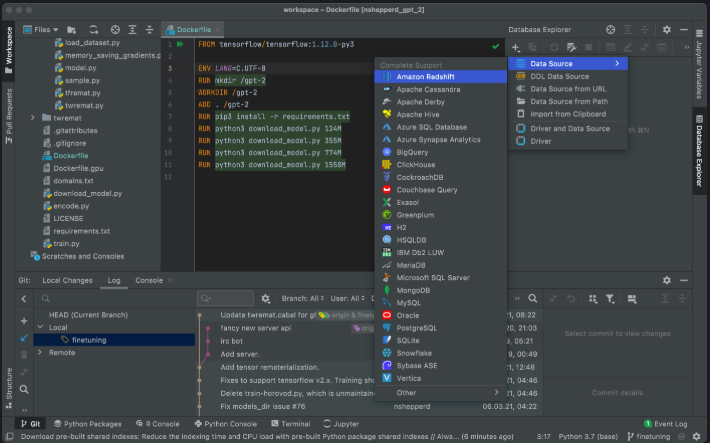This screenshot has width=710, height=443.
Task: Open the R Console tool window
Action: coord(158,424)
